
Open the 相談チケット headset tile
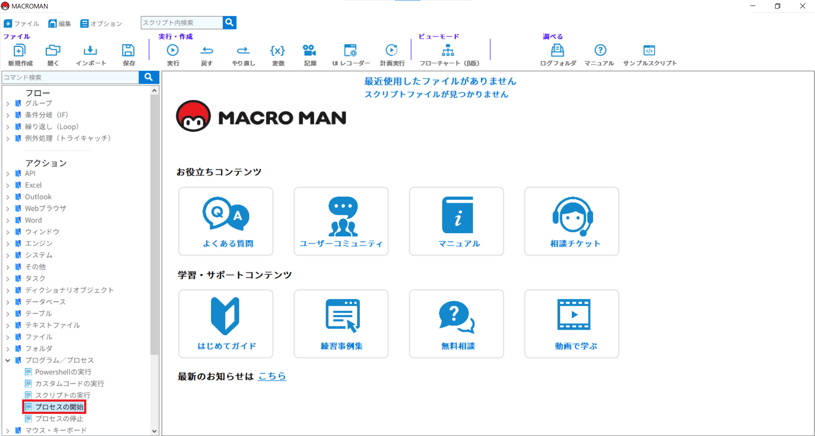point(572,221)
